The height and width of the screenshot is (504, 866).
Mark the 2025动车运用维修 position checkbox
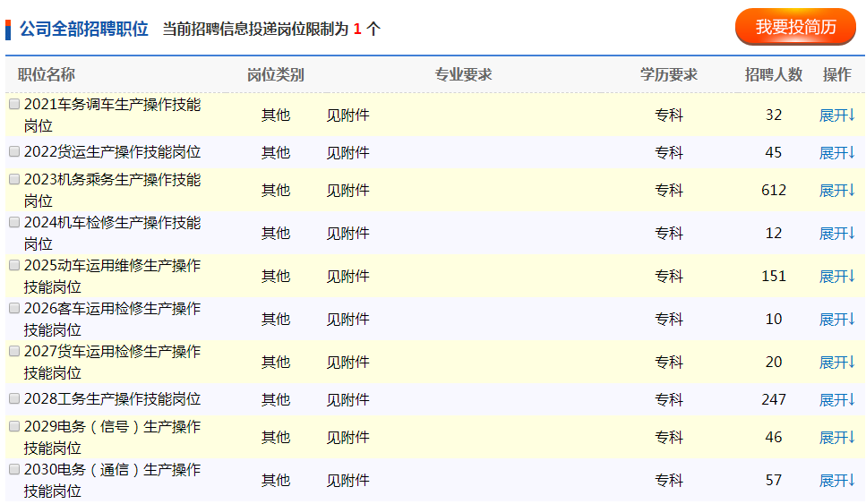coord(14,265)
